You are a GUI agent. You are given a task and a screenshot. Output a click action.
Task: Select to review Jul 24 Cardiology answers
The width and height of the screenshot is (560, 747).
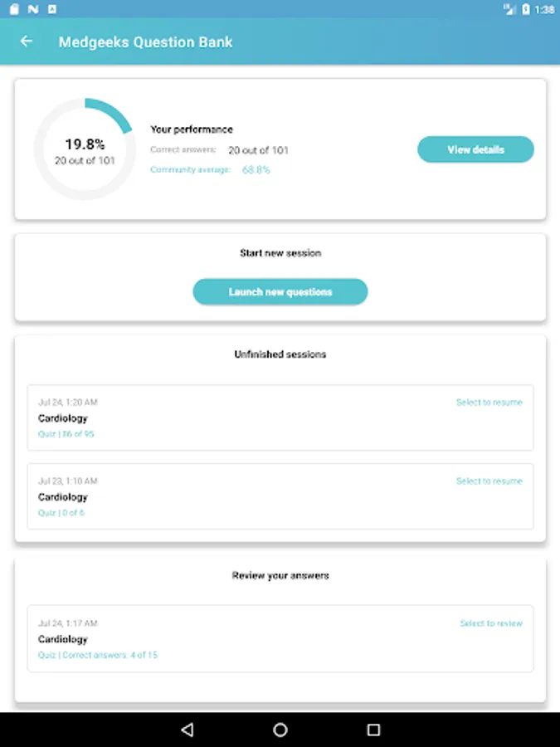tap(491, 623)
